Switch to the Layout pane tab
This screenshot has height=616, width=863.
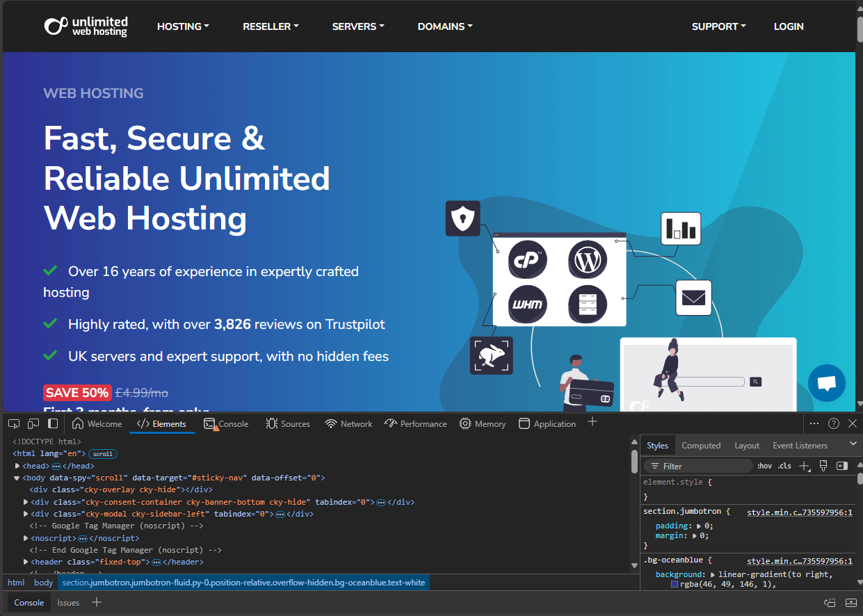pos(747,446)
